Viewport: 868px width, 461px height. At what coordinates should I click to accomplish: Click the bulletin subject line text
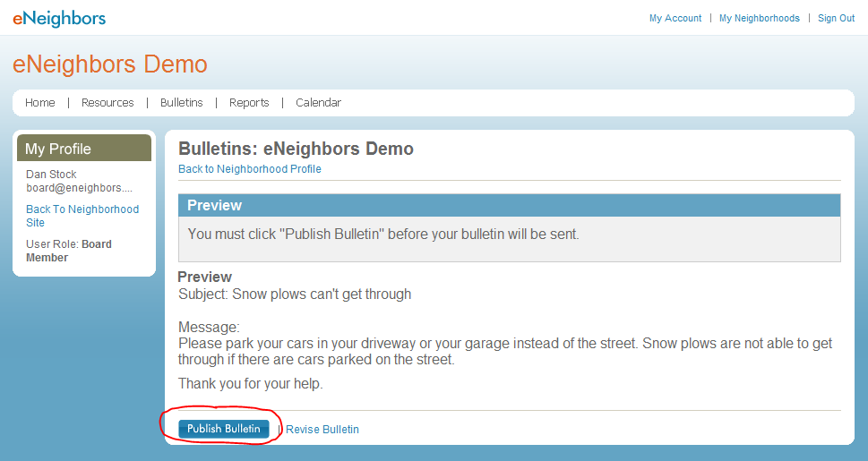(295, 294)
